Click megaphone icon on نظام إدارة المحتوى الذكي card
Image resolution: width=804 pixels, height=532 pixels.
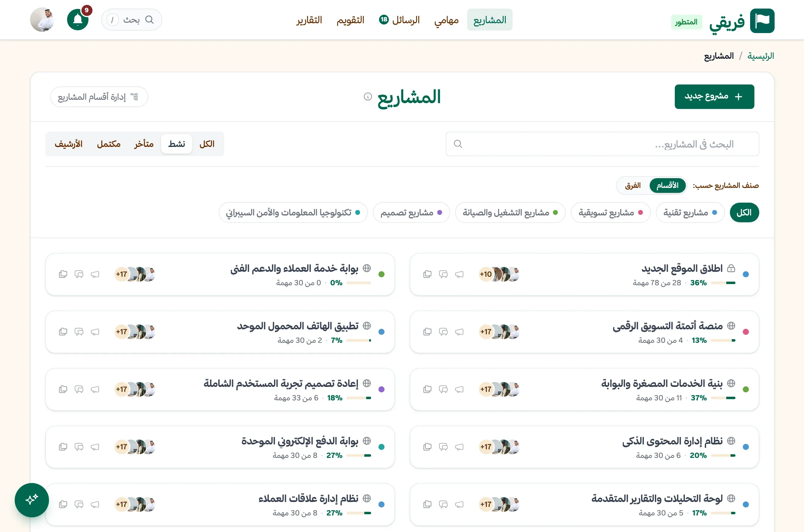[459, 447]
